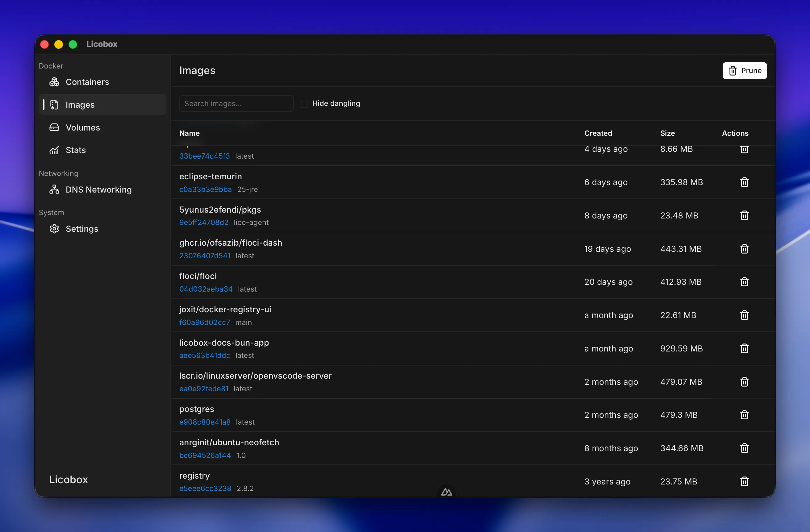Click trash icon for 5yunus2efendi/pkgs
This screenshot has width=810, height=532.
pos(744,216)
